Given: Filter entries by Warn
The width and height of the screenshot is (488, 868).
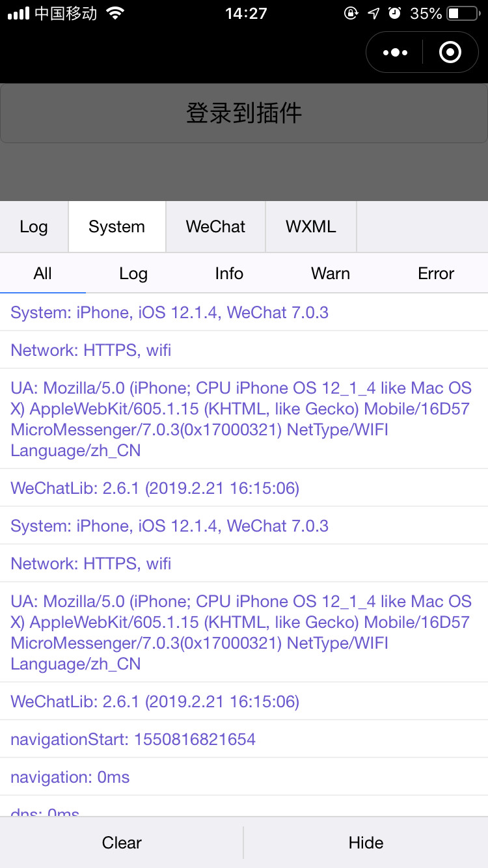Looking at the screenshot, I should pos(331,273).
